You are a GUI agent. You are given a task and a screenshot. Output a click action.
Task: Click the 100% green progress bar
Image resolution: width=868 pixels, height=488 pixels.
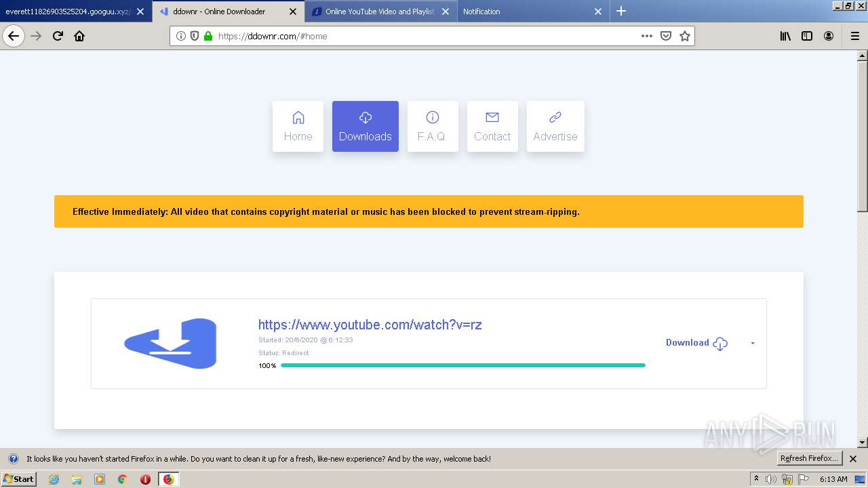tap(463, 365)
